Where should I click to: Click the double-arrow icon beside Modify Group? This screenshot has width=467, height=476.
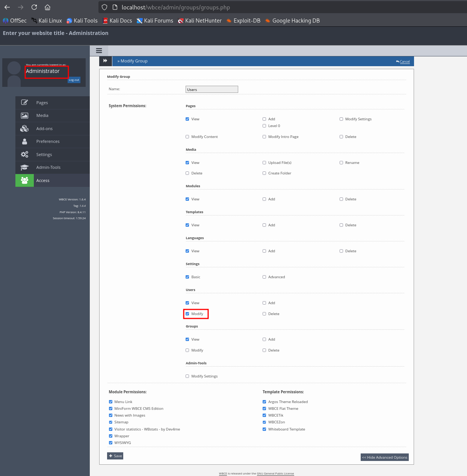[106, 61]
